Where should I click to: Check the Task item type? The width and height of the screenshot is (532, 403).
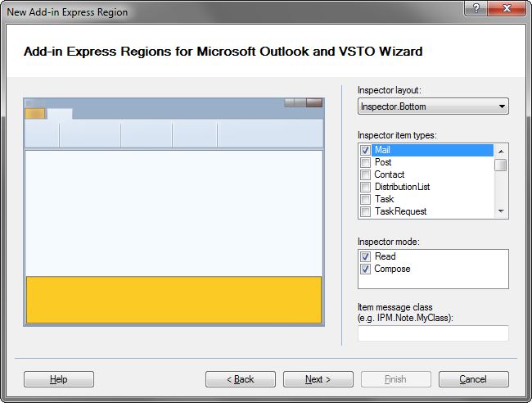[365, 199]
